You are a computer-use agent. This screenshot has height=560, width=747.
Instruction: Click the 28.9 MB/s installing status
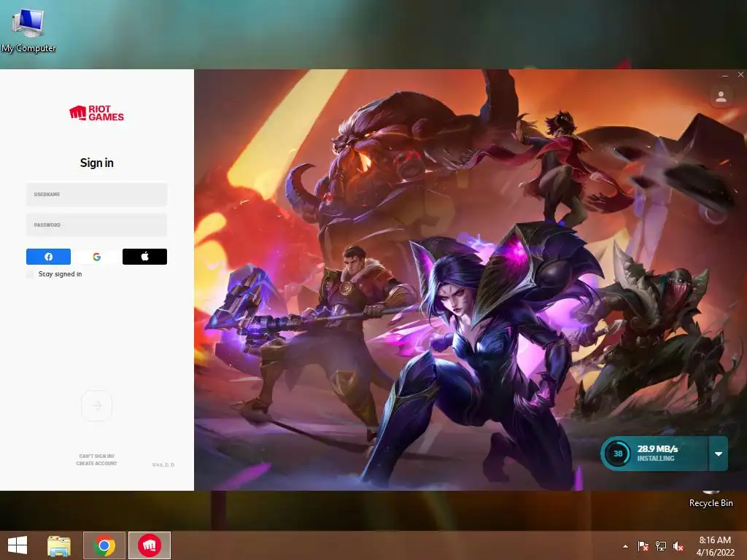coord(657,453)
